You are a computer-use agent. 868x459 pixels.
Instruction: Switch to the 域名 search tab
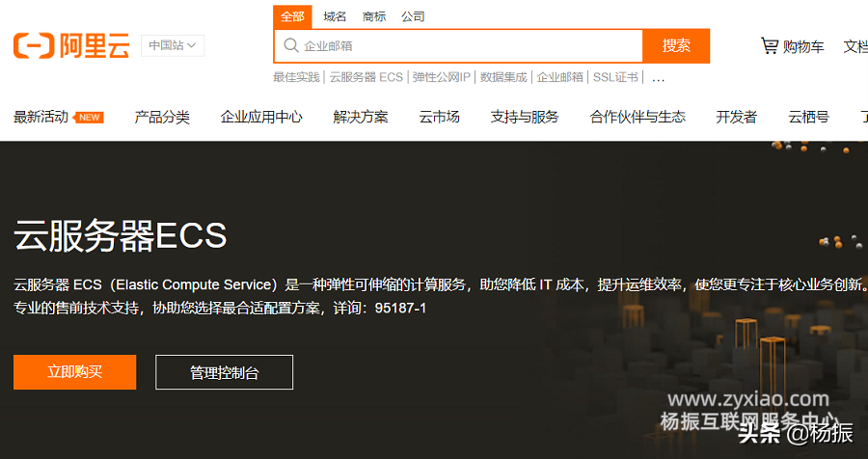coord(335,16)
